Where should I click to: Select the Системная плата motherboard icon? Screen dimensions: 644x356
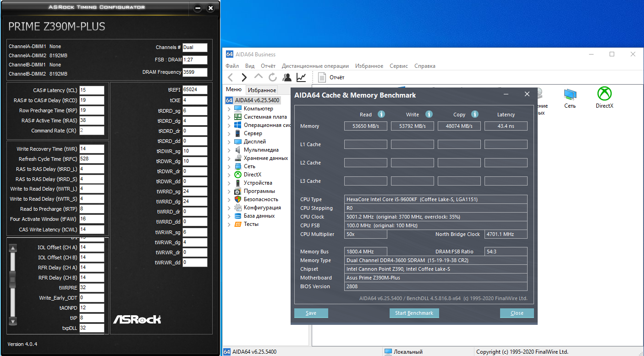point(237,117)
